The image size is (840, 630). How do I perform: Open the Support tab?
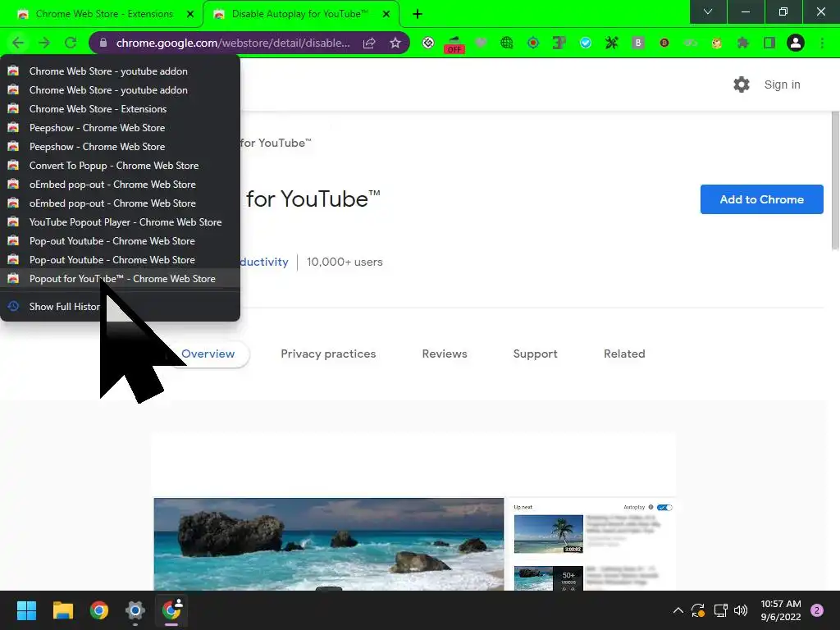(535, 354)
